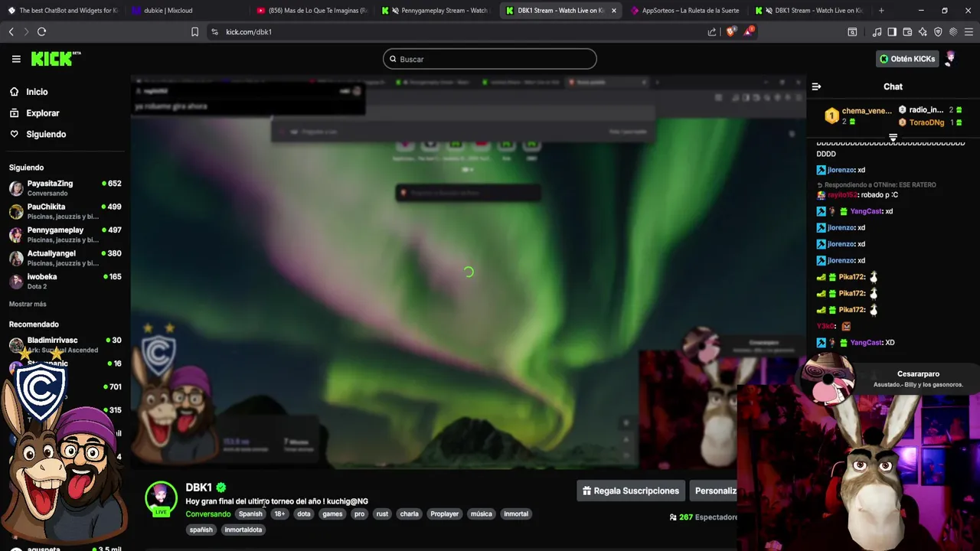The height and width of the screenshot is (551, 980).
Task: Click Regala Suscripciones button
Action: (x=630, y=491)
